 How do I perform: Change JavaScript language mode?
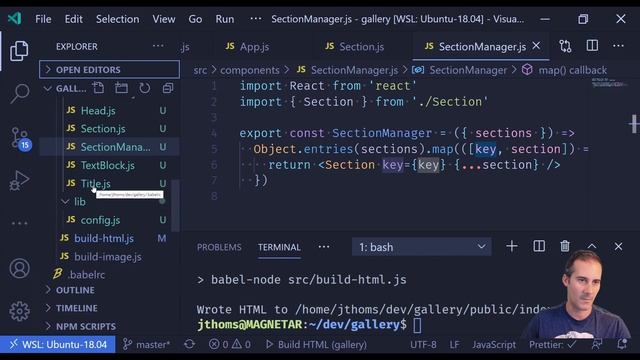[494, 344]
